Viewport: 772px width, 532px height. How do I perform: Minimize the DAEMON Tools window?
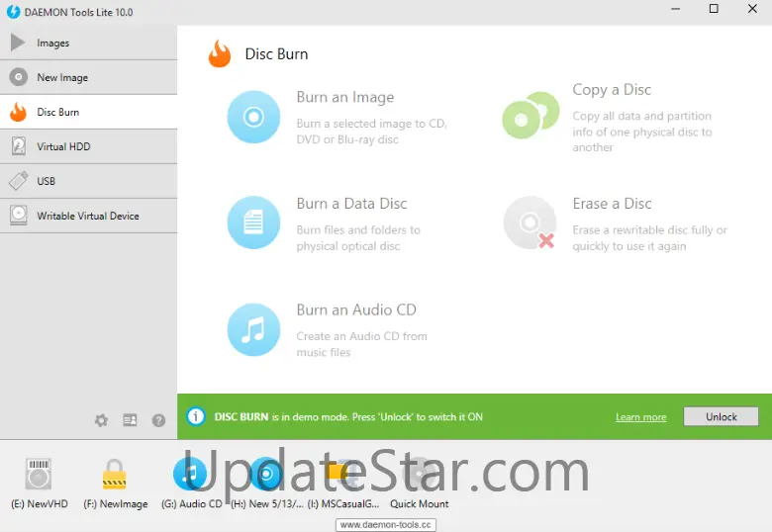675,9
